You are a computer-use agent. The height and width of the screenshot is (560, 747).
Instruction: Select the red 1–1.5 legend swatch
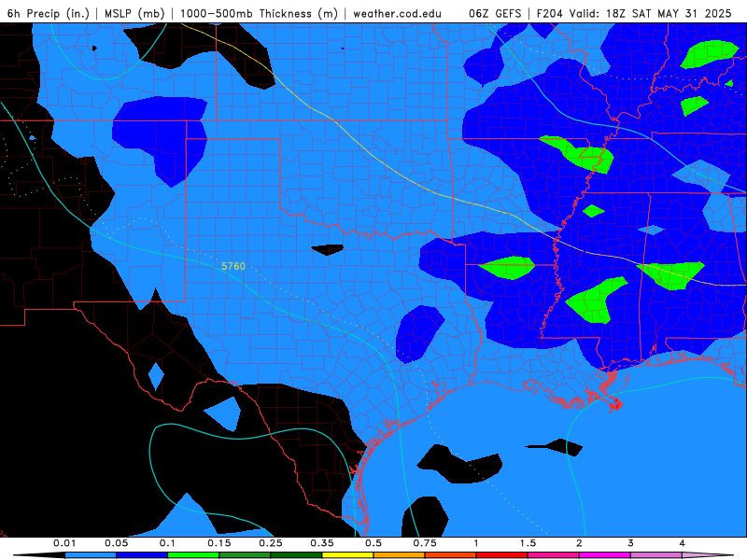502,555
